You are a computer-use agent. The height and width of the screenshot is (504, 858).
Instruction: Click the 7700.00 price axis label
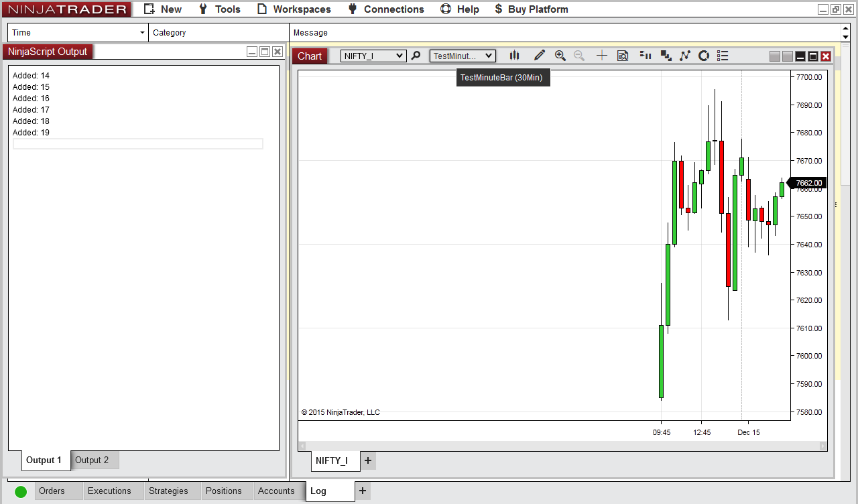[x=808, y=77]
